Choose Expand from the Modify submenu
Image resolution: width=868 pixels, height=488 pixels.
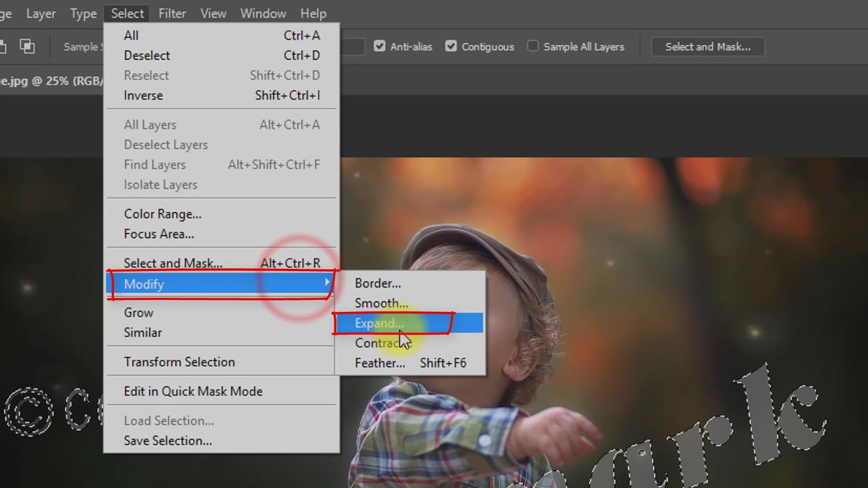click(x=379, y=323)
